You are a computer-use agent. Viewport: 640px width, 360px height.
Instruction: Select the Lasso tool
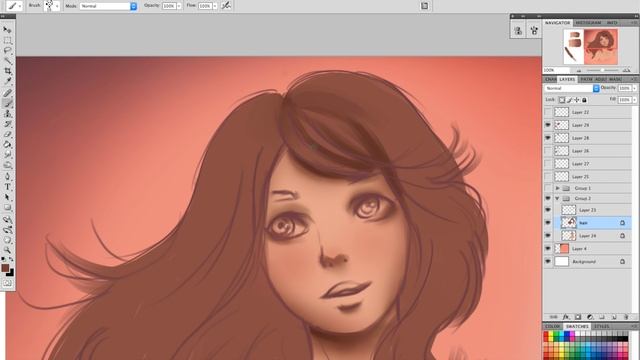coord(7,50)
